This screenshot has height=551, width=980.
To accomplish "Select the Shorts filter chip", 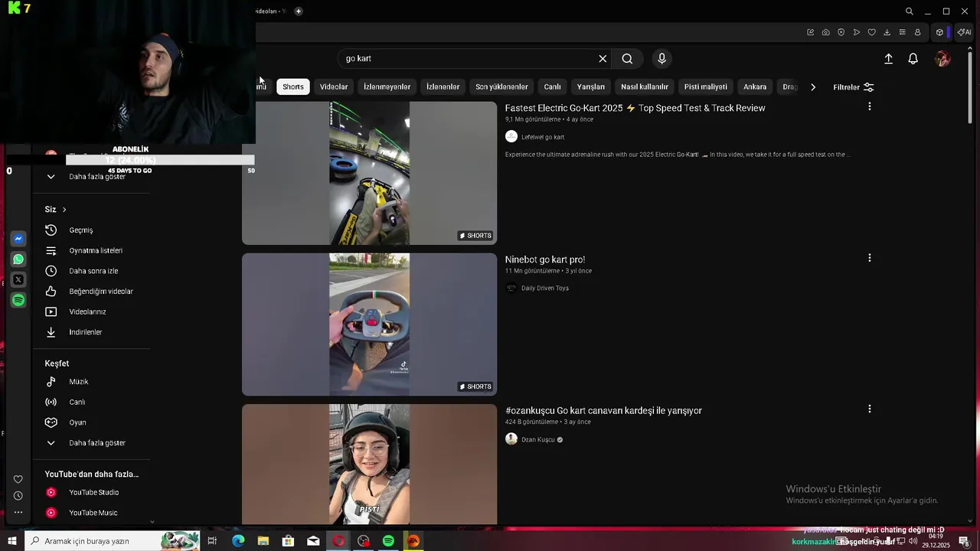I will 293,87.
